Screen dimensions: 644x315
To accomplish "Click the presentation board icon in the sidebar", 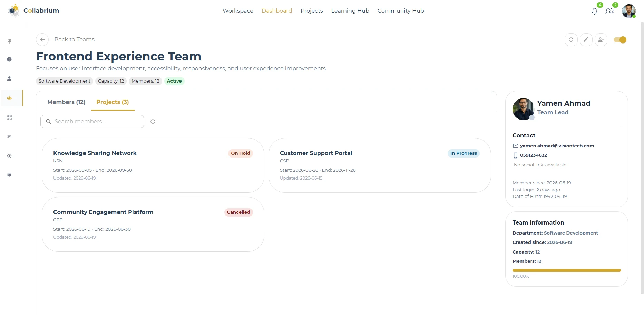I will click(x=9, y=175).
